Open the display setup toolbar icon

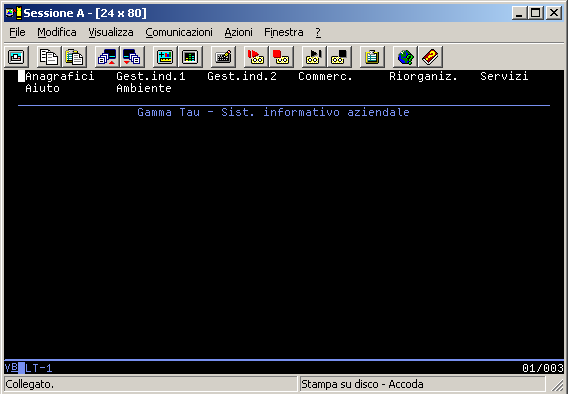click(x=165, y=57)
